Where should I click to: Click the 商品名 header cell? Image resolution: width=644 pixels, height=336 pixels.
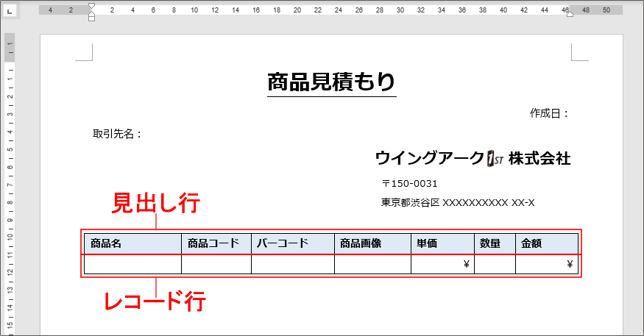[x=132, y=243]
